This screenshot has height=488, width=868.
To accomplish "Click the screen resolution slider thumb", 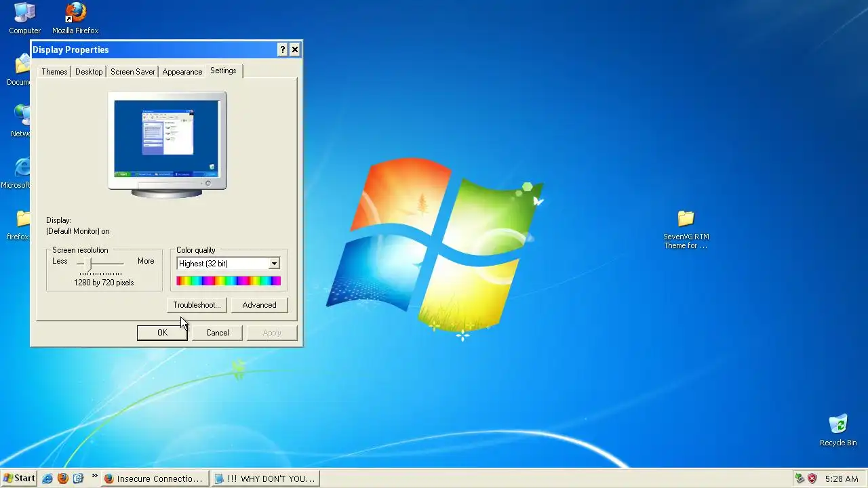I will (87, 263).
